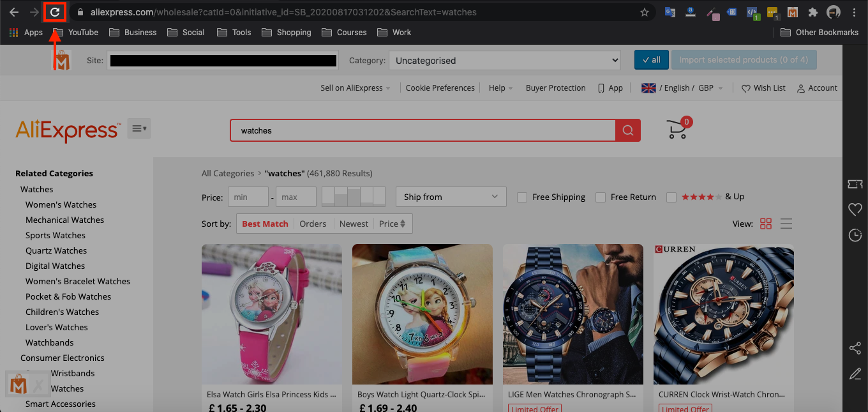
Task: Open the Account link
Action: click(x=817, y=88)
